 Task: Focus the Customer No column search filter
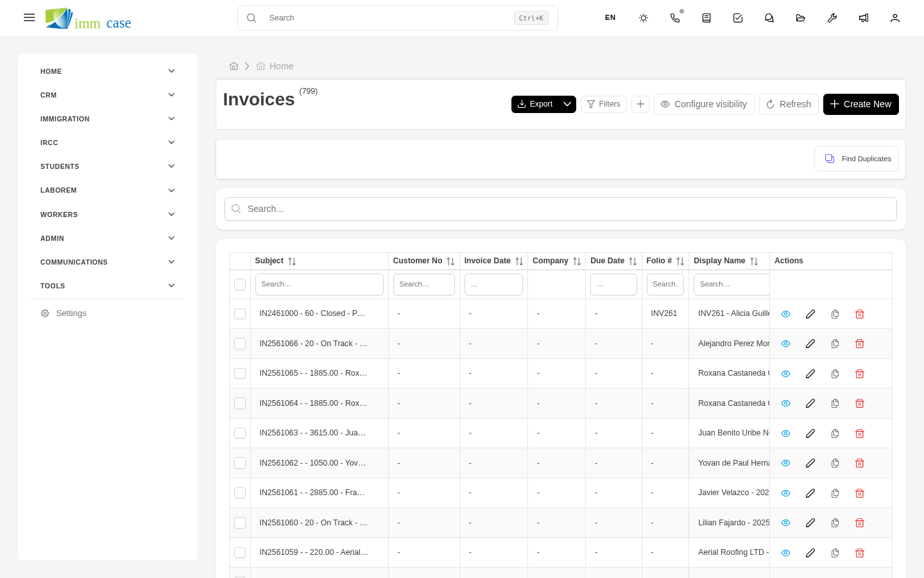point(424,285)
